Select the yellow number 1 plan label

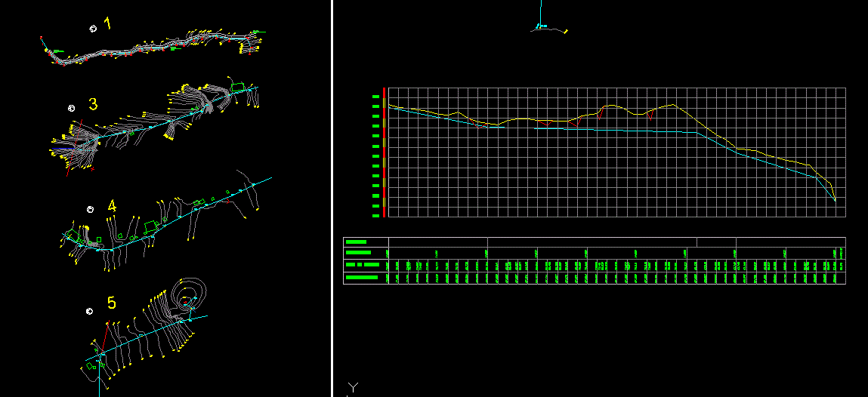pyautogui.click(x=108, y=24)
